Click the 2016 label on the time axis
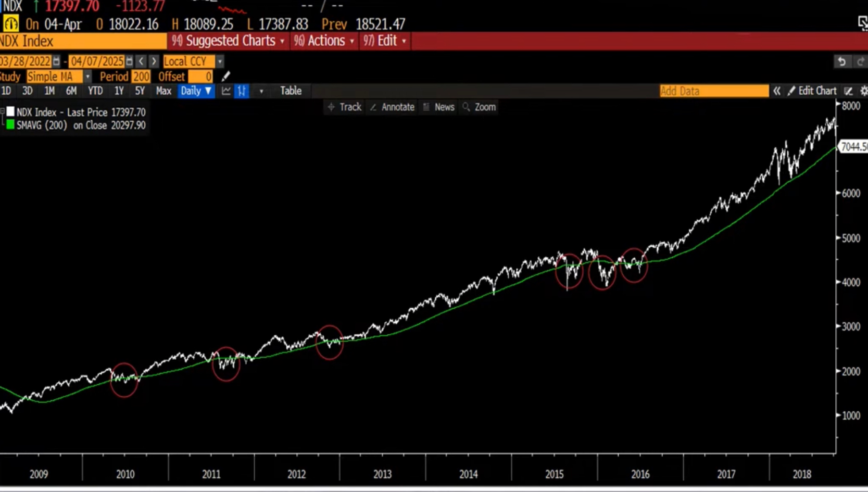The width and height of the screenshot is (868, 492). tap(640, 474)
